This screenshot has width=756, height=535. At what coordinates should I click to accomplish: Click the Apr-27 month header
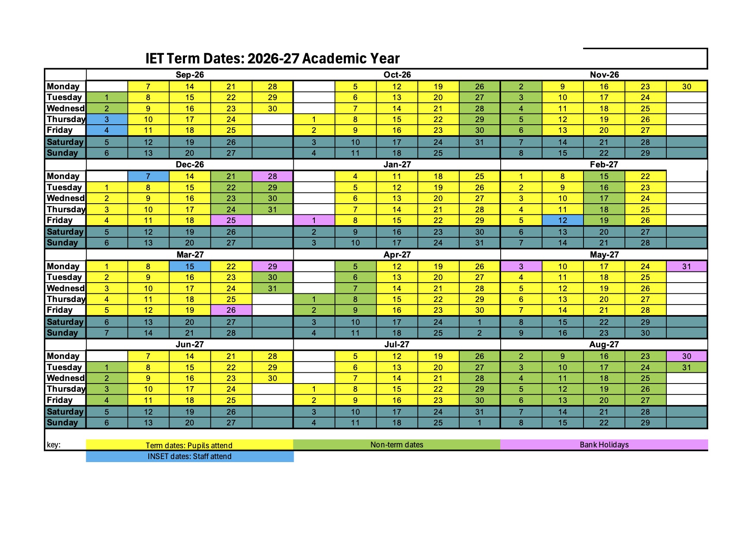tap(397, 255)
